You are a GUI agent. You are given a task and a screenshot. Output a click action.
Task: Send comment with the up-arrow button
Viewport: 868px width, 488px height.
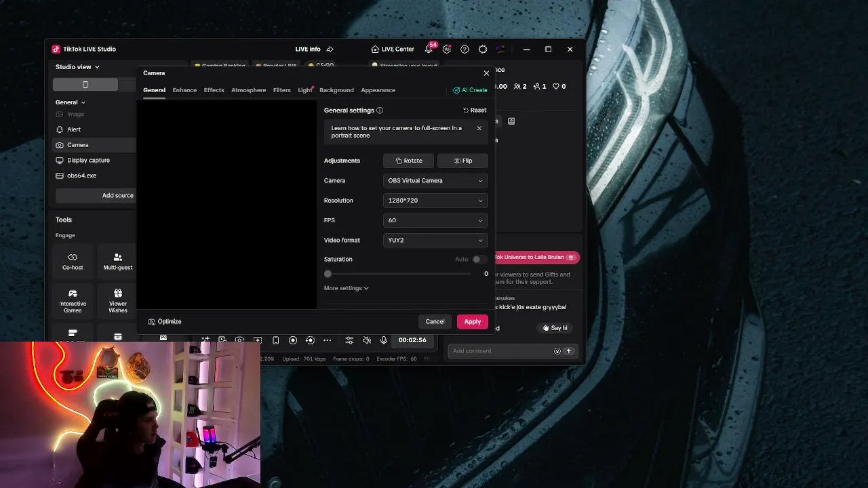point(568,351)
